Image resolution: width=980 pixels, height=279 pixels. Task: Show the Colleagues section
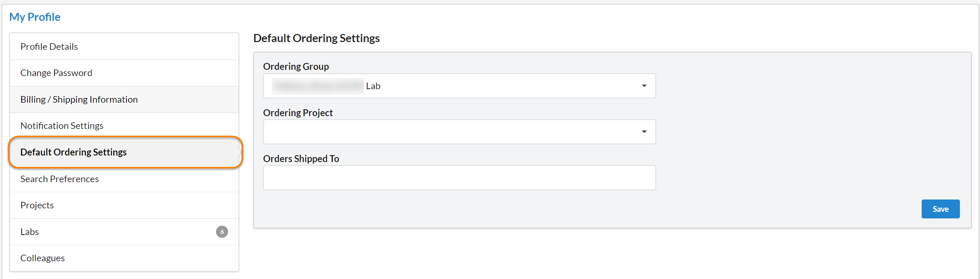(x=43, y=258)
